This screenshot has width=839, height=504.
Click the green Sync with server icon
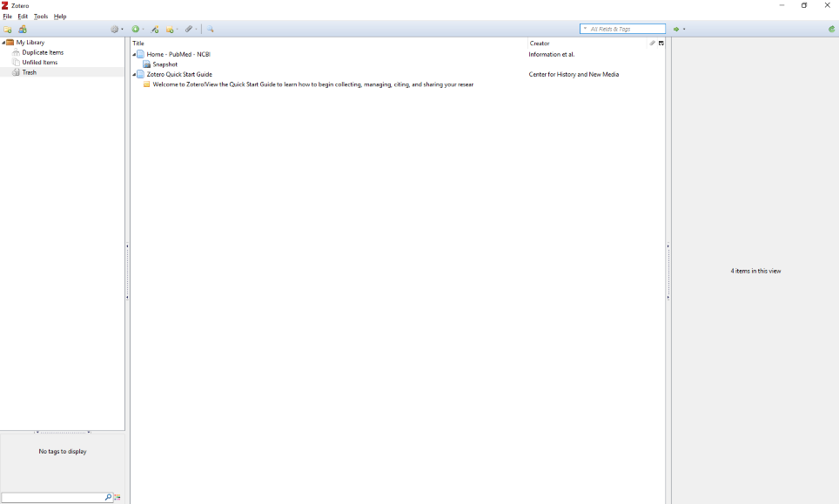coord(831,30)
